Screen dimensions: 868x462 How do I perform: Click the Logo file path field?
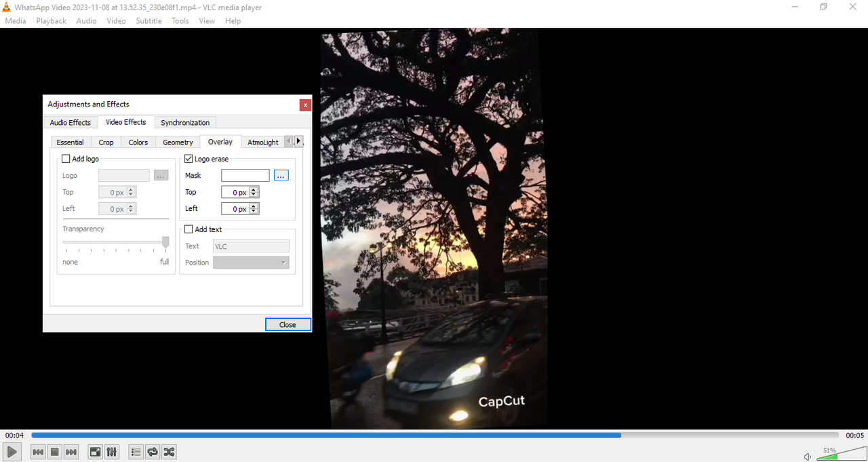124,176
